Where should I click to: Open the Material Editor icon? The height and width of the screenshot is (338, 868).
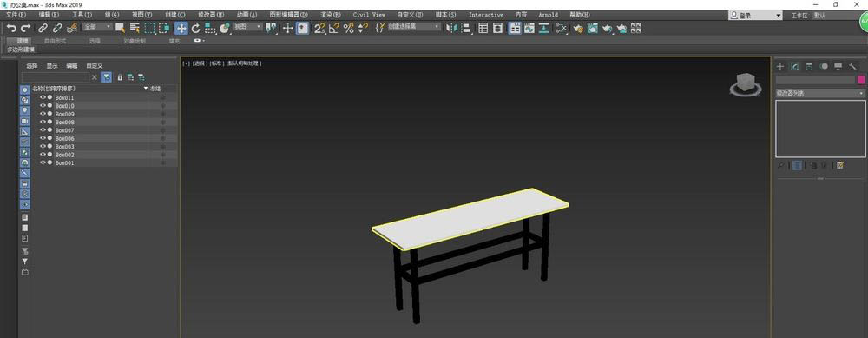[x=562, y=28]
